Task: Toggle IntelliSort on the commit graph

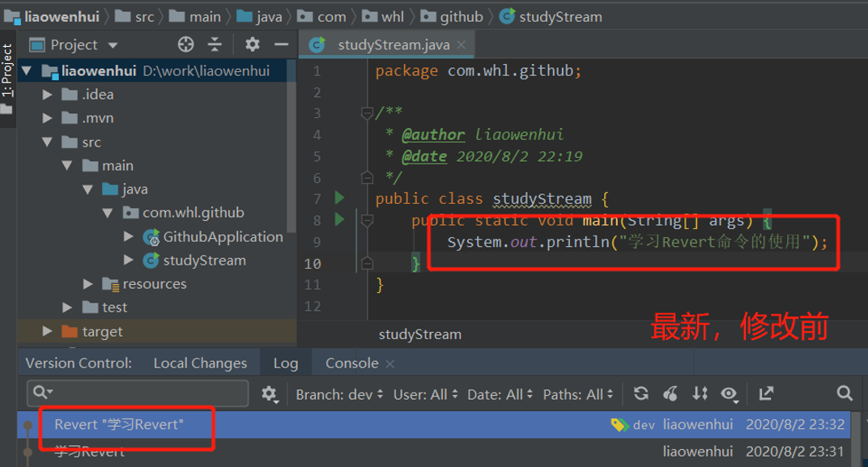Action: [700, 393]
